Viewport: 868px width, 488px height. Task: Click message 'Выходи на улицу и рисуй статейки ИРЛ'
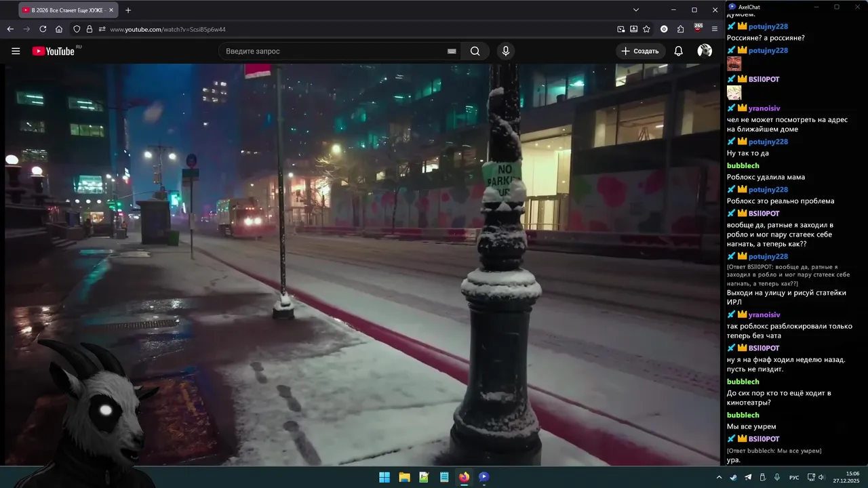coord(786,297)
